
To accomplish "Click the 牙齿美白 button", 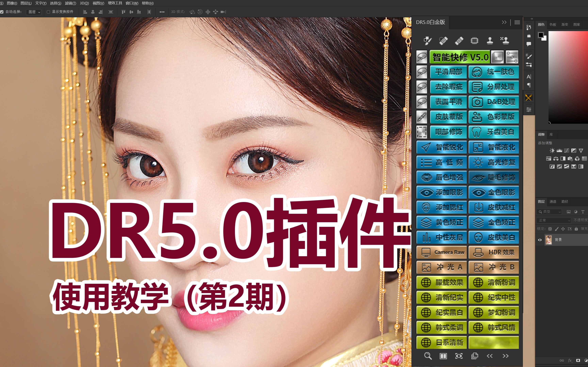I will point(494,132).
